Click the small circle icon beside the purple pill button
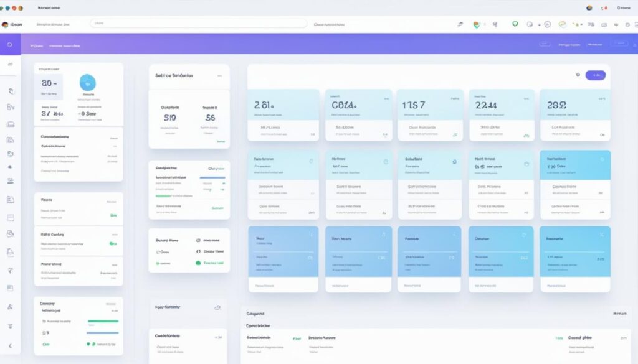This screenshot has height=364, width=638. (x=578, y=75)
